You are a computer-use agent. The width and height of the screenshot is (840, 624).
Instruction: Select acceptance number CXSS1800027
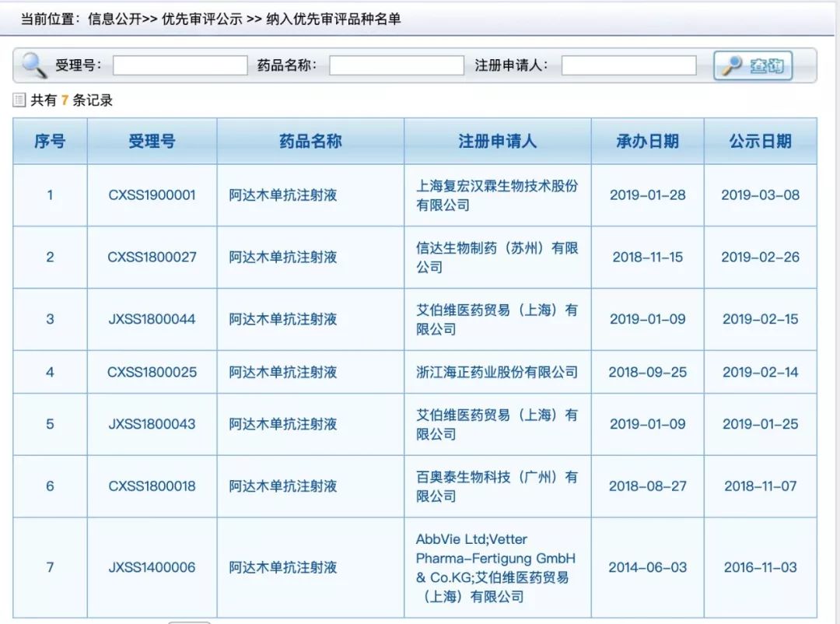(x=152, y=258)
